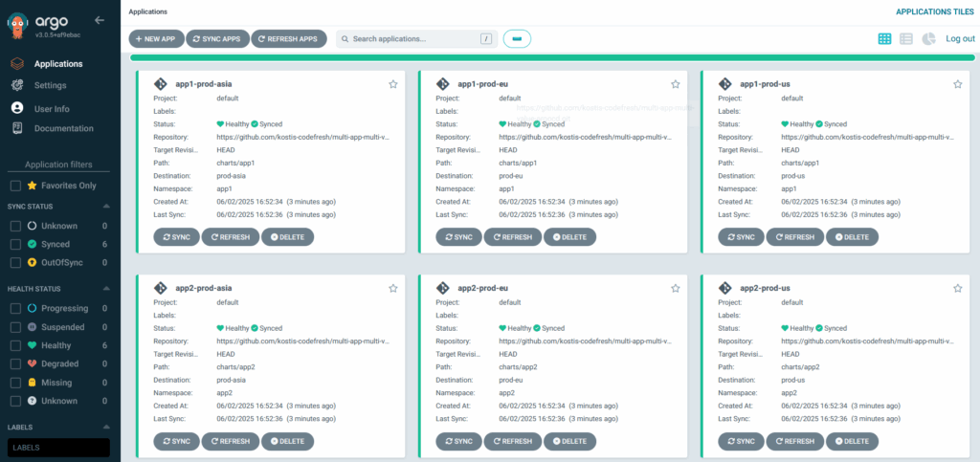Click the Settings gears icon in sidebar
Viewport: 980px width, 462px height.
[x=17, y=85]
